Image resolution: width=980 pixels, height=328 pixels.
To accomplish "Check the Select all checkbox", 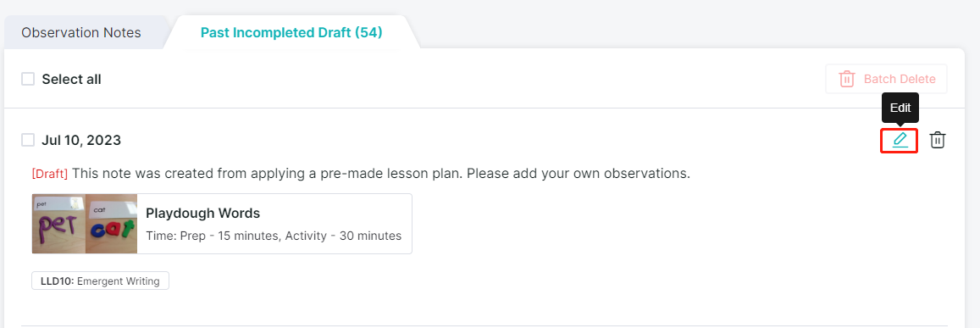I will [27, 79].
